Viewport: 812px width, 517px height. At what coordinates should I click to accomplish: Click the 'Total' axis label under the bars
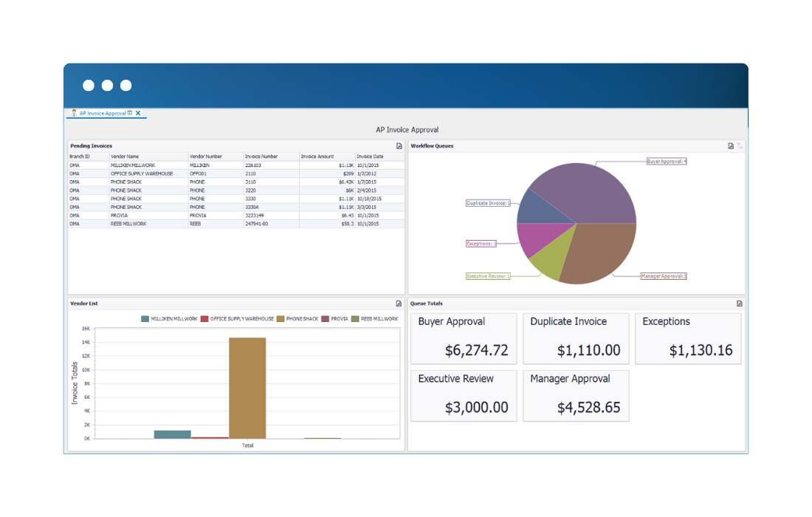247,445
